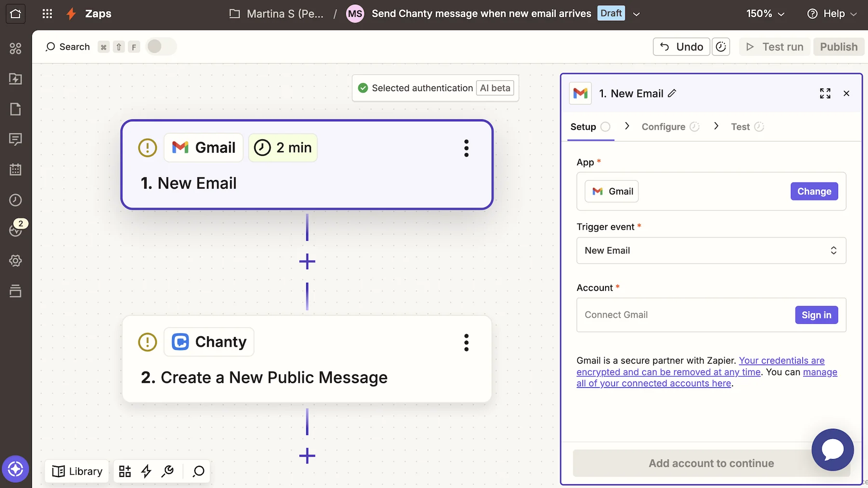The height and width of the screenshot is (488, 868).
Task: Open the Gmail step options menu
Action: coord(466,148)
